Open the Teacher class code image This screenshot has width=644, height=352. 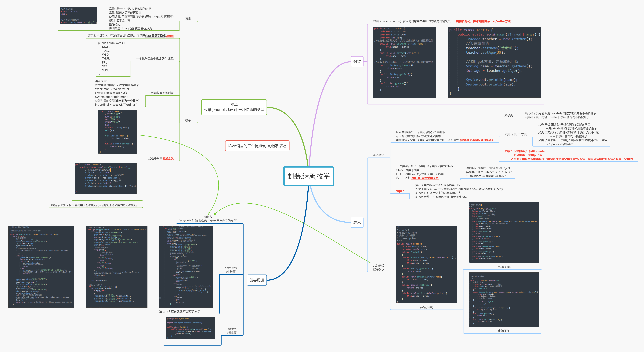click(404, 62)
